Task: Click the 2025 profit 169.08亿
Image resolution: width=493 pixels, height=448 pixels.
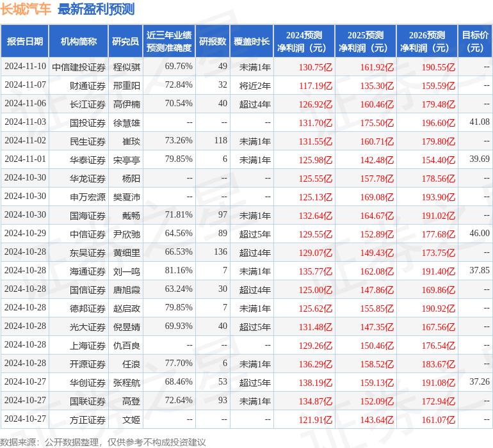Action: tap(377, 197)
